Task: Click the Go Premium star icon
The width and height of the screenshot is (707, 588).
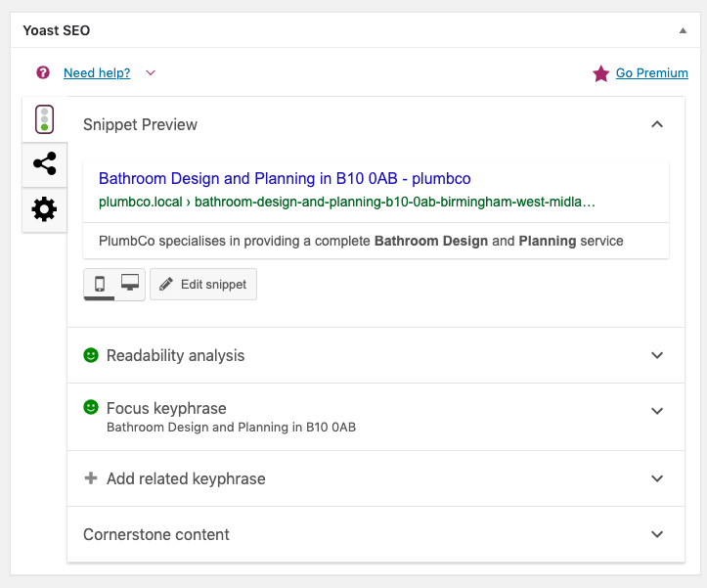Action: tap(601, 73)
